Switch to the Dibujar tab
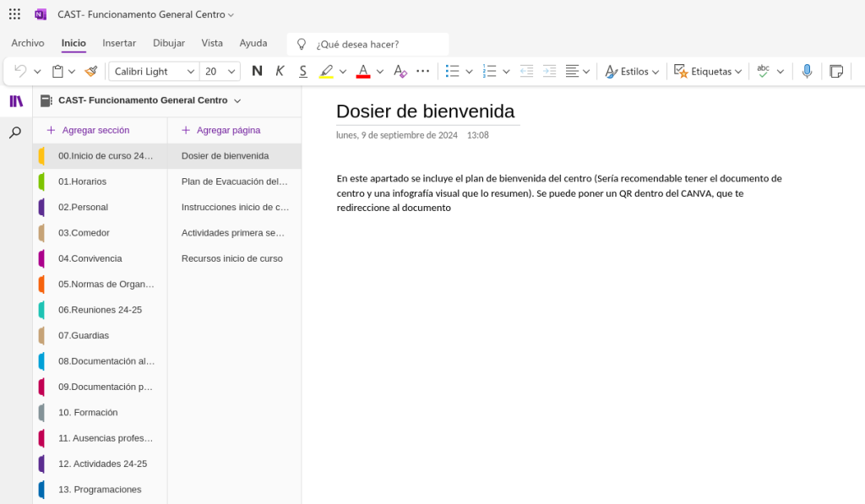This screenshot has width=865, height=504. coord(169,43)
